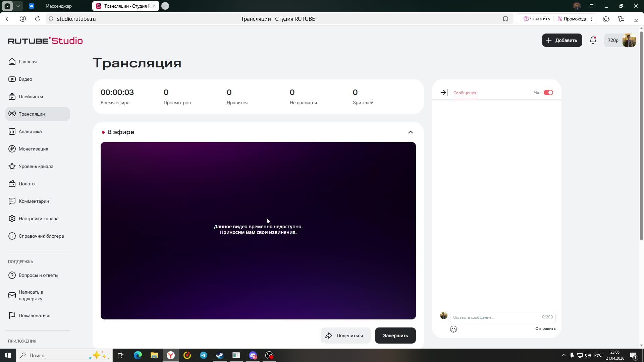Image resolution: width=644 pixels, height=362 pixels.
Task: Click the Оставить сообщение input field
Action: (x=496, y=317)
